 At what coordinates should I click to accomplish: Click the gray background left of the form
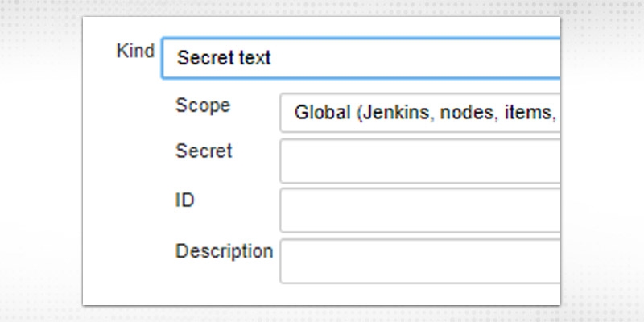point(40,161)
